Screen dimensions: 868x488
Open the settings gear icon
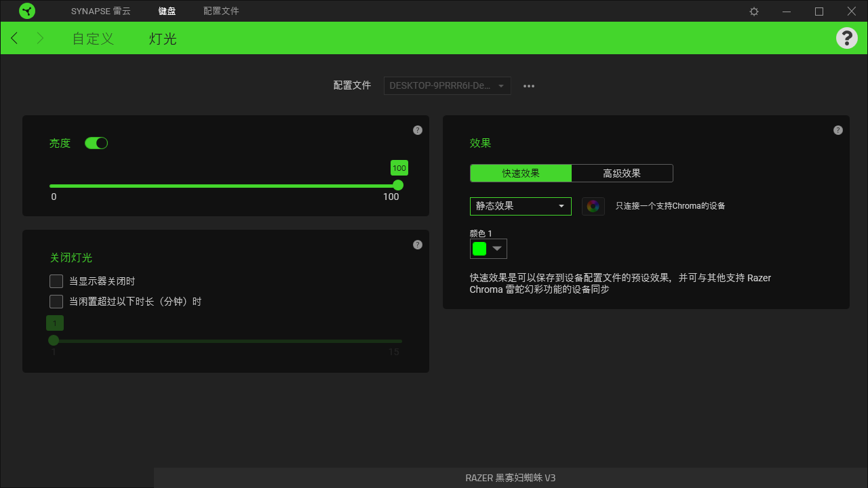coord(754,12)
